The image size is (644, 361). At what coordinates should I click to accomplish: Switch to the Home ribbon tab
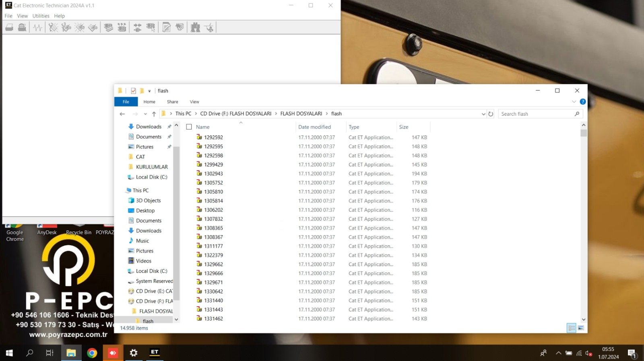coord(149,102)
